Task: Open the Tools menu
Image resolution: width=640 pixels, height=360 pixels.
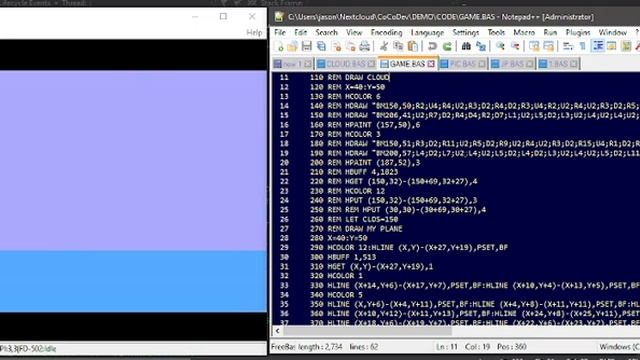Action: pos(496,32)
